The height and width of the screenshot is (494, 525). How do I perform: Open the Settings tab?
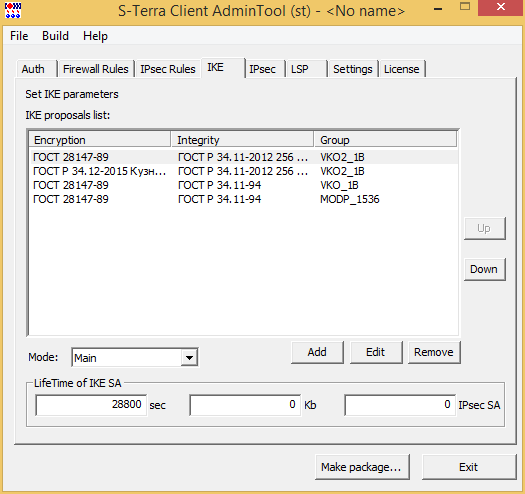353,69
